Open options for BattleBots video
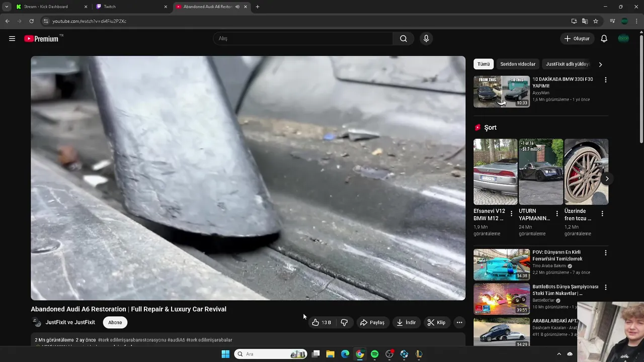 (605, 288)
